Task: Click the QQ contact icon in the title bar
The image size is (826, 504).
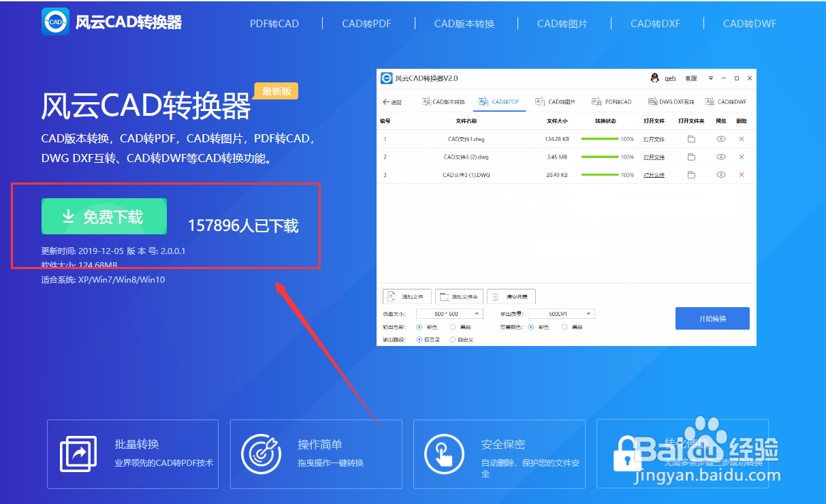Action: click(x=655, y=78)
